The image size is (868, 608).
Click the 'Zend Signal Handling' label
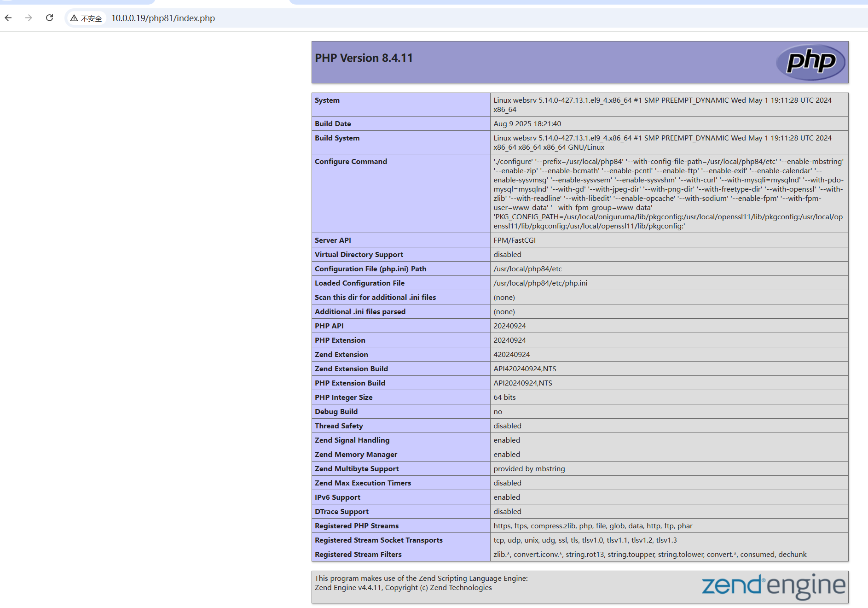click(x=352, y=440)
